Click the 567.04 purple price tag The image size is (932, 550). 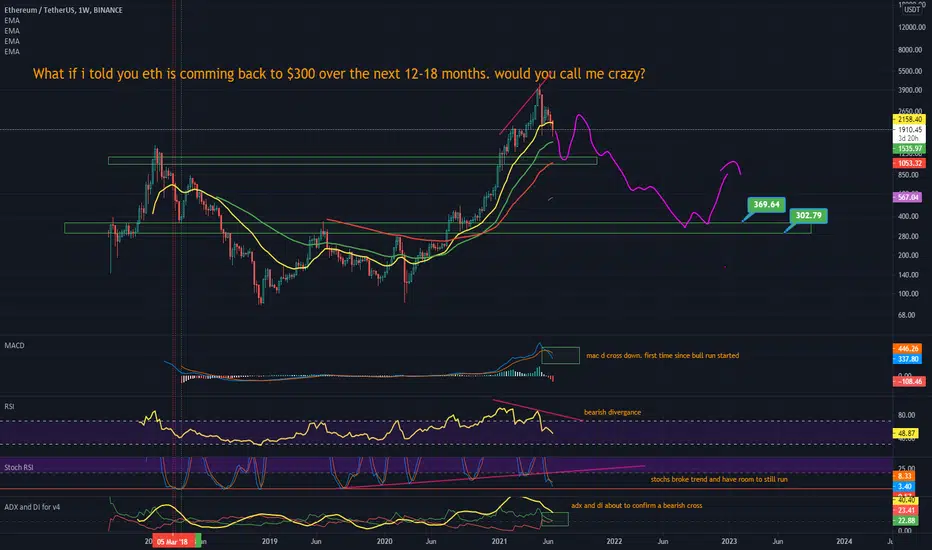(x=908, y=197)
